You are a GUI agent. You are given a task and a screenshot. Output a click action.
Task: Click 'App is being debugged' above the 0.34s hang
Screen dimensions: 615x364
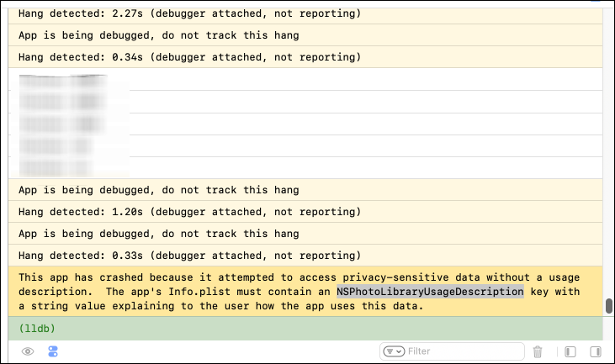point(158,35)
